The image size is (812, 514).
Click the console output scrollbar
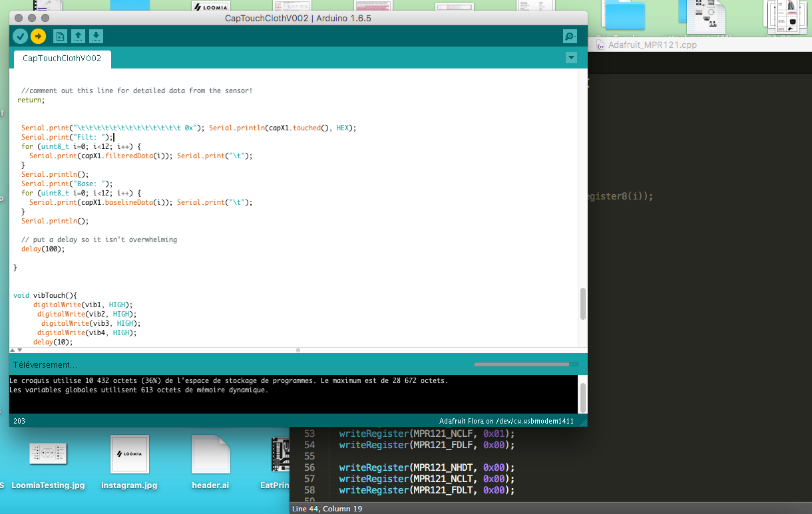[583, 398]
